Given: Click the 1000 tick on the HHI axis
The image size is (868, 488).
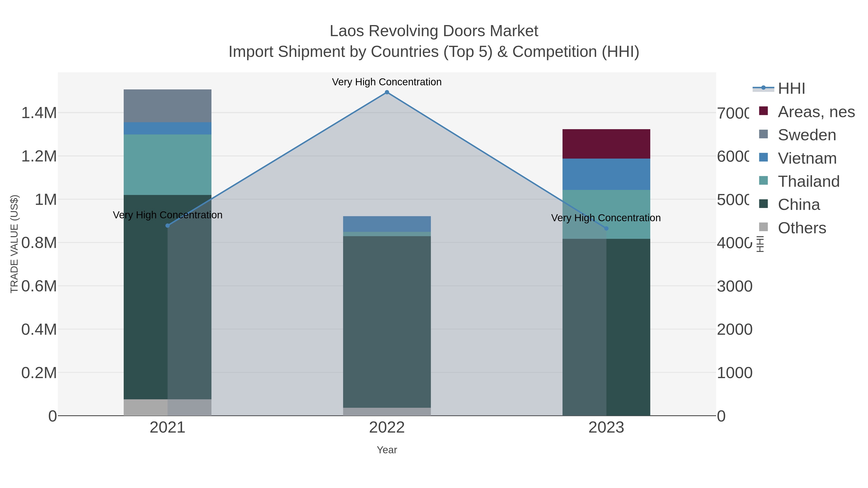Looking at the screenshot, I should point(735,373).
